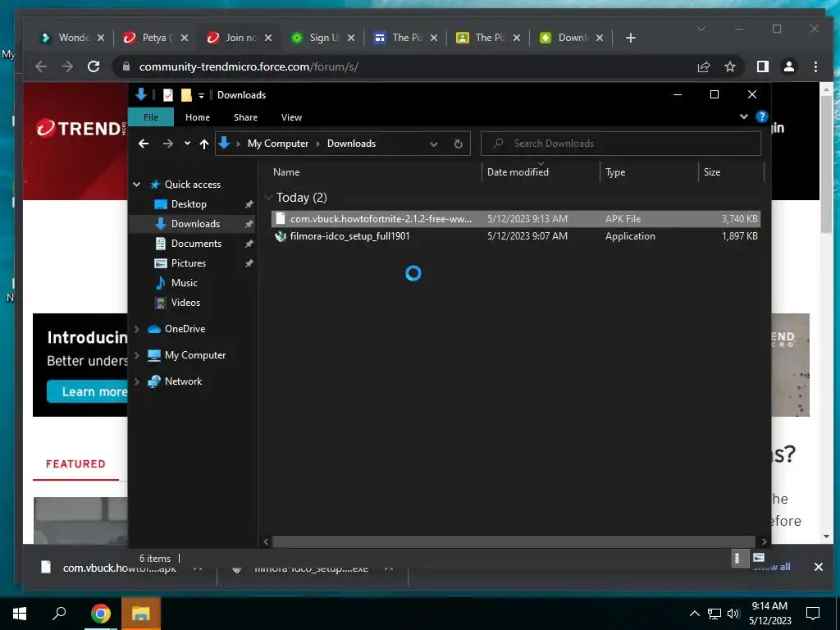Click the blue Help question mark icon
840x630 pixels.
tap(761, 116)
